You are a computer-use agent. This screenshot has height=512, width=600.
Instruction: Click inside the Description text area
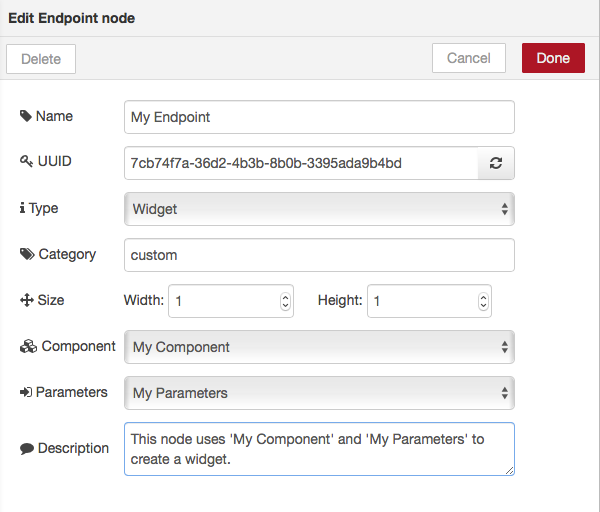pyautogui.click(x=319, y=449)
